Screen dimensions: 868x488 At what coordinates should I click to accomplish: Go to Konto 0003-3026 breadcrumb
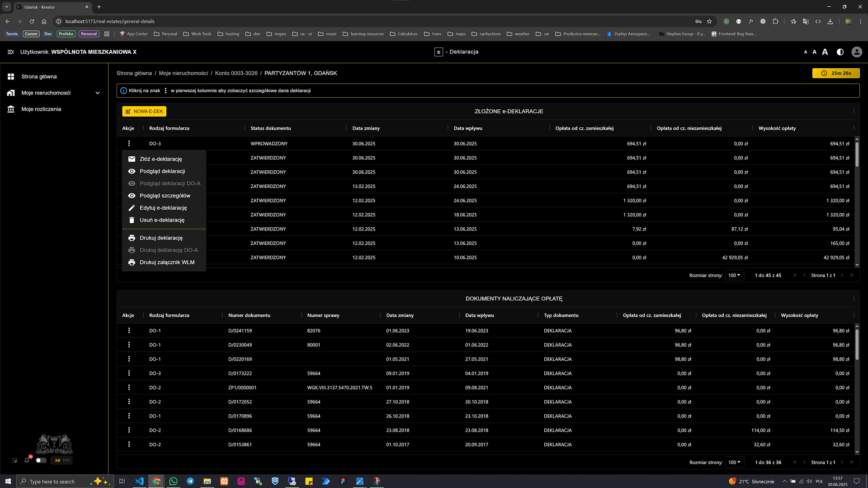coord(236,73)
